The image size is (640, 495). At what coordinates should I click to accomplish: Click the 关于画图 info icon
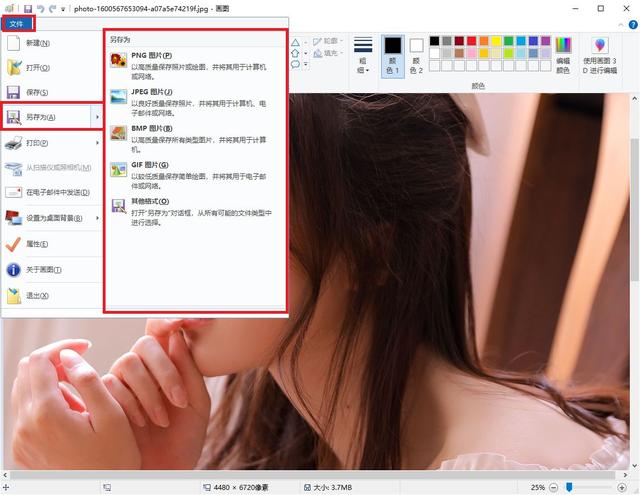13,270
